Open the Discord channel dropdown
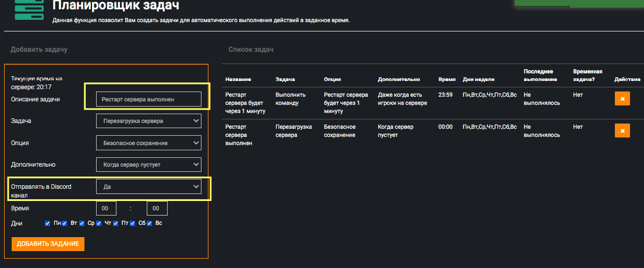This screenshot has height=268, width=644. click(x=148, y=187)
